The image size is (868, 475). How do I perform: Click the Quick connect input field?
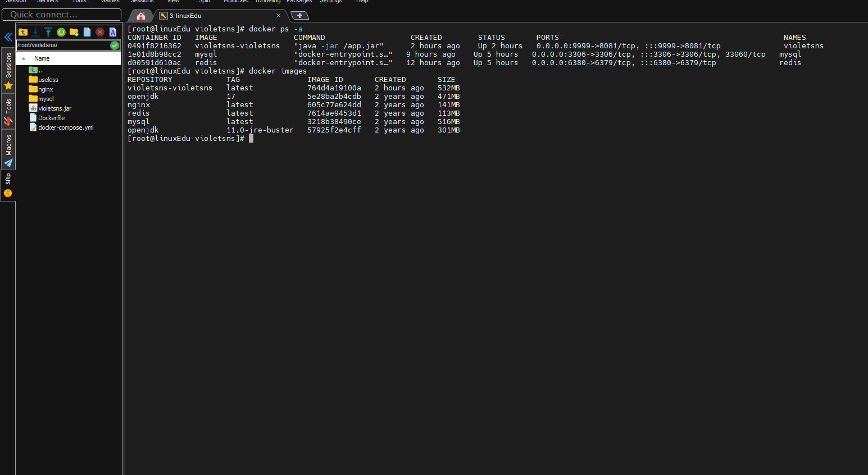pos(62,15)
